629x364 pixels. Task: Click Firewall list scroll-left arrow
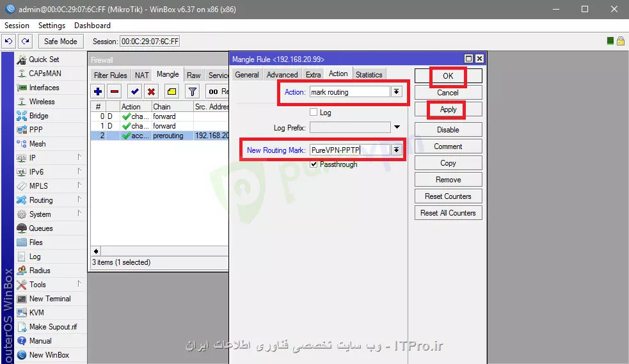[96, 251]
